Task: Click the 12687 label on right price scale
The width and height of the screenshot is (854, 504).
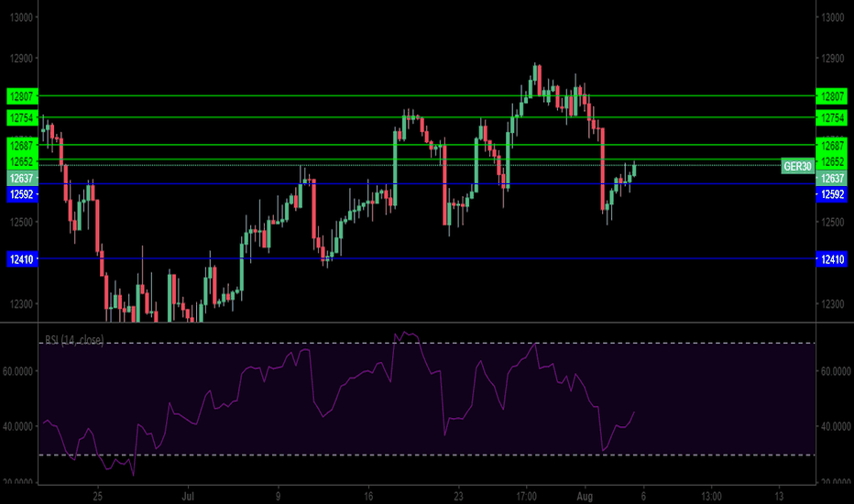Action: (832, 146)
